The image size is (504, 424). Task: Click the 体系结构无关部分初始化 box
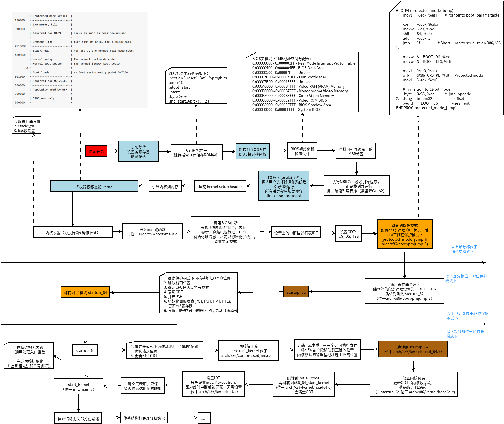(78, 418)
